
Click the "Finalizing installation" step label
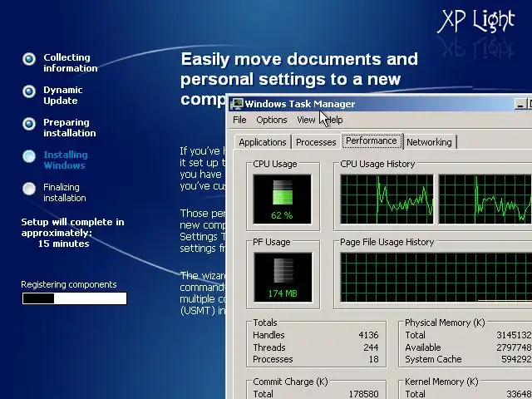coord(65,193)
